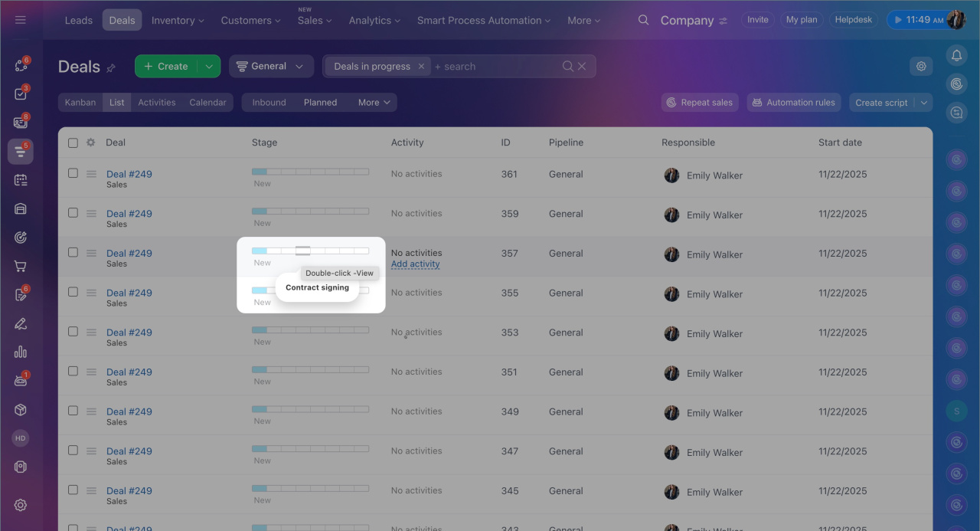Screen dimensions: 980x531
Task: Open the Leads menu item
Action: point(78,21)
